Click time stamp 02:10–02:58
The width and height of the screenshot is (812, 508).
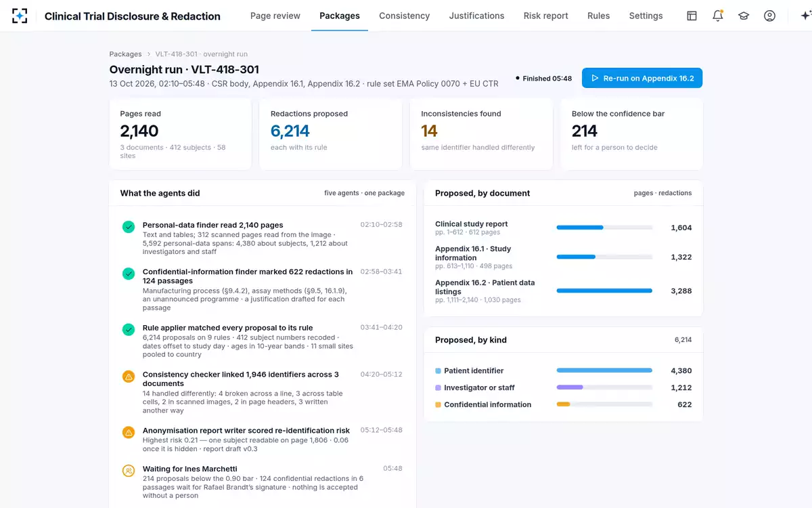click(381, 225)
